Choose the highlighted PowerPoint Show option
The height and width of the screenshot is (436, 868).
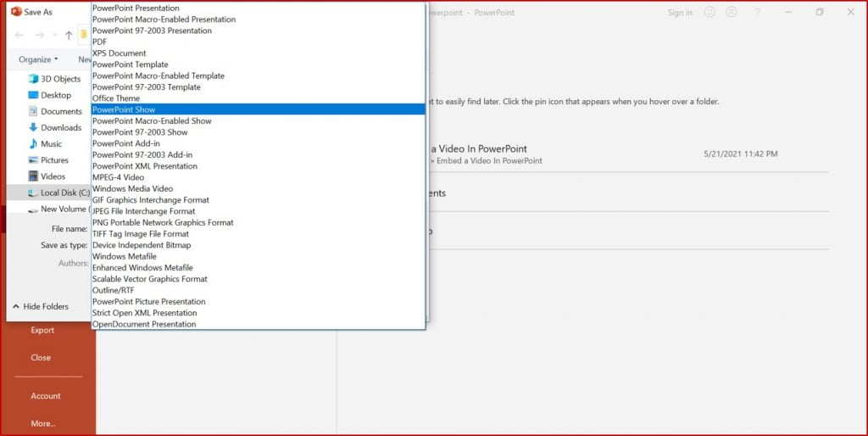click(x=258, y=109)
